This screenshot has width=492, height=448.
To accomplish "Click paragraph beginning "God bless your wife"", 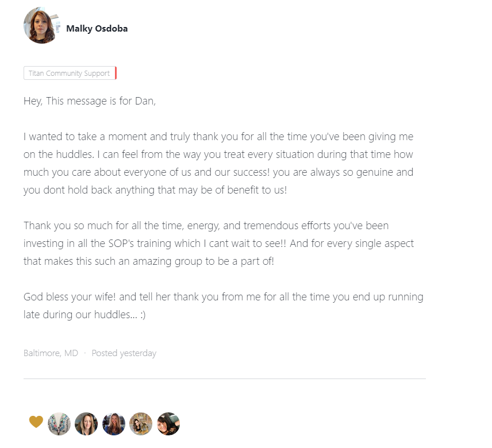I will 223,306.
